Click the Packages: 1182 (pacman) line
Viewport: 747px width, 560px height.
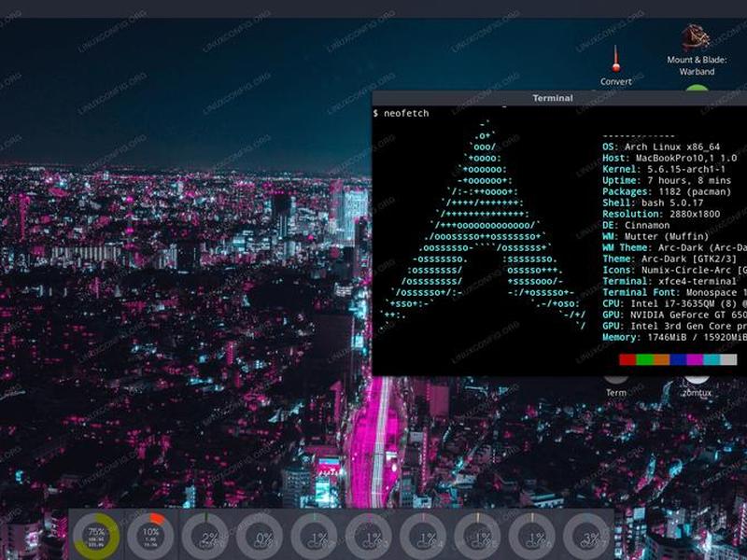point(667,191)
